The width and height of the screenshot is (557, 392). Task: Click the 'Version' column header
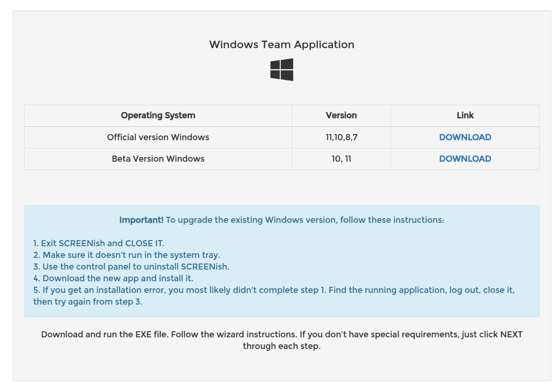tap(342, 115)
